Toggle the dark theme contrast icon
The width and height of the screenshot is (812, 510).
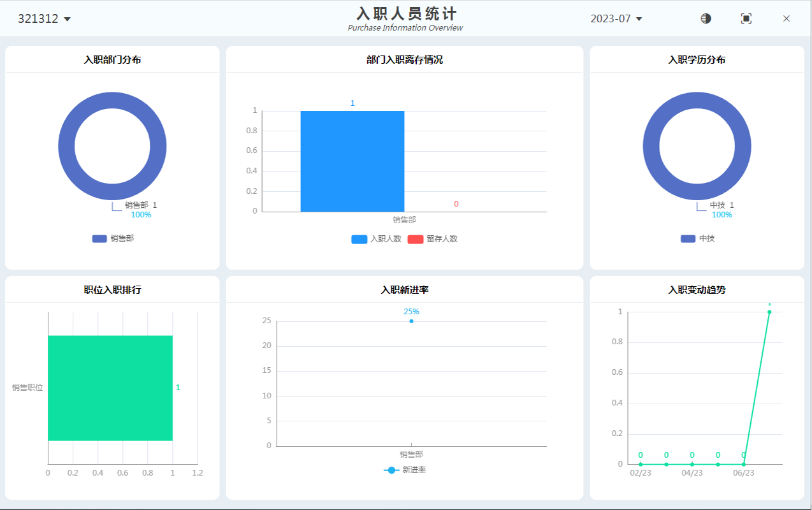coord(705,18)
